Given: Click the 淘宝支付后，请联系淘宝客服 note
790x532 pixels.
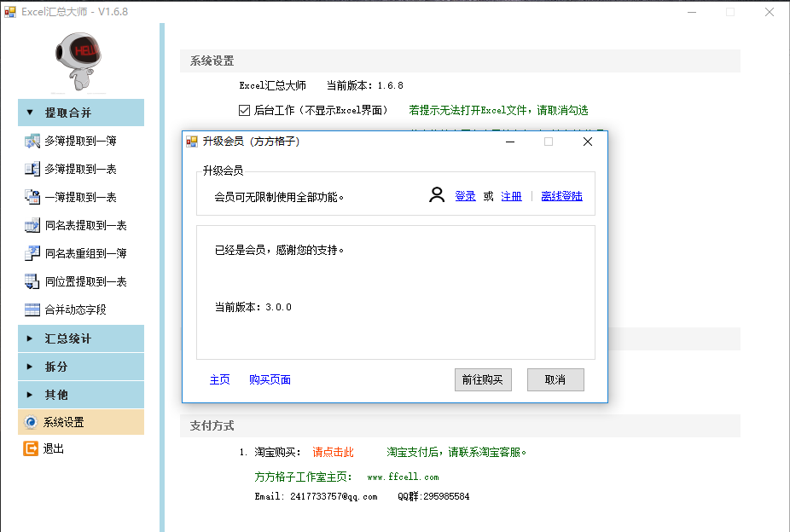Looking at the screenshot, I should pyautogui.click(x=457, y=452).
